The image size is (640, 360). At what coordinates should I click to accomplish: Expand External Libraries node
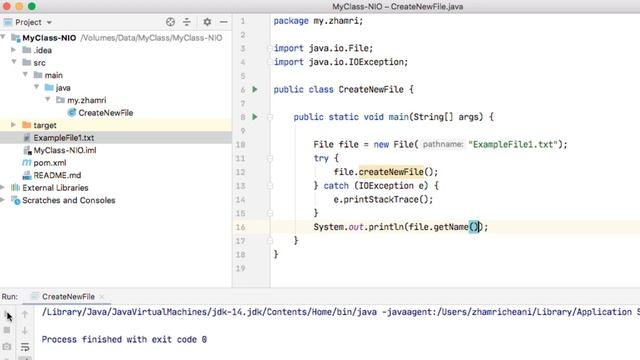click(3, 187)
